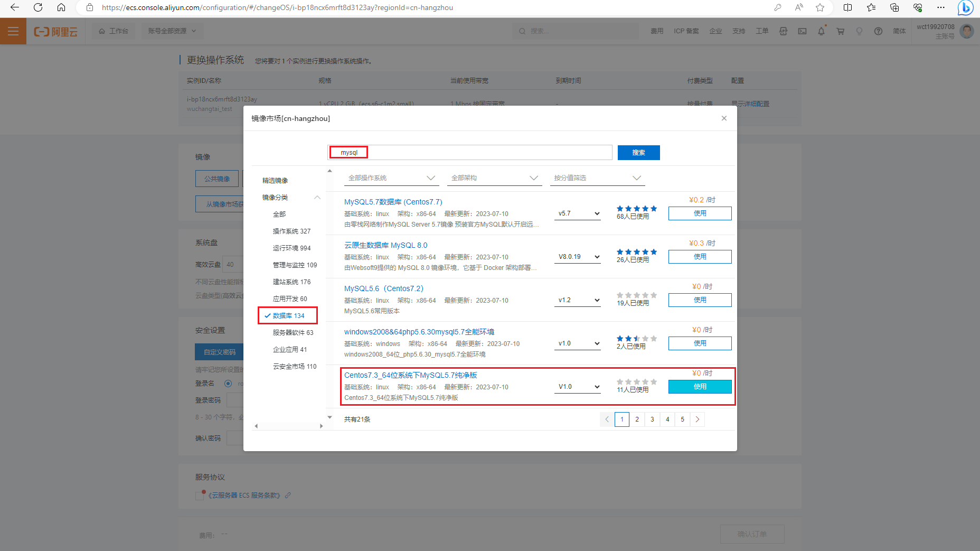This screenshot has height=551, width=980.
Task: Use the MySQL5.7数据库 (Centos7.7) image
Action: [700, 213]
